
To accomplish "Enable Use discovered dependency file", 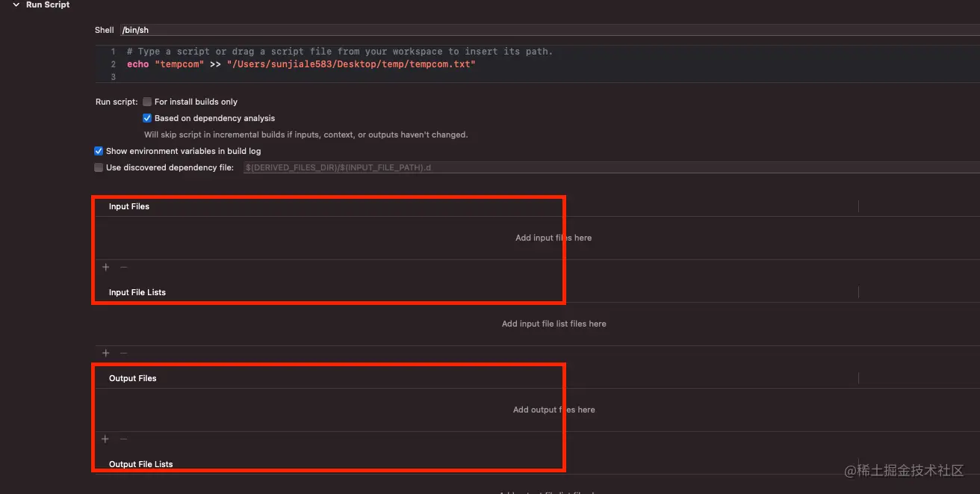I will (98, 167).
